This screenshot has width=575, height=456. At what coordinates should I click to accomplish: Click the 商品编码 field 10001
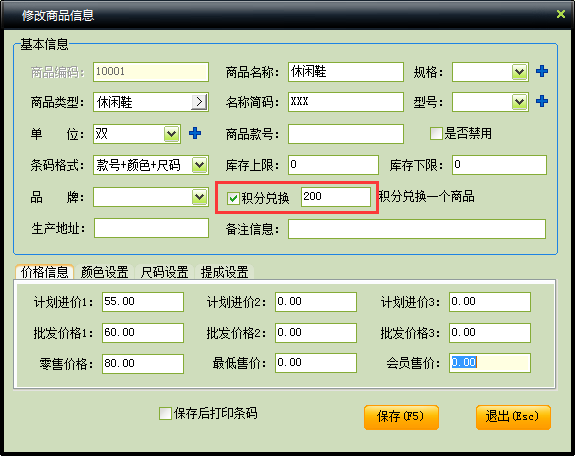pyautogui.click(x=151, y=72)
